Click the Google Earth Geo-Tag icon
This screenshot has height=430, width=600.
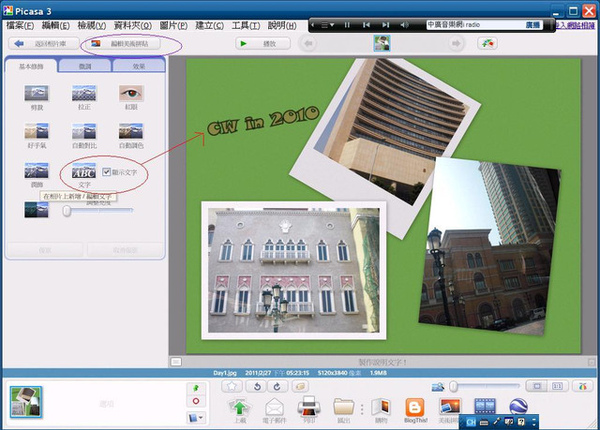pos(518,406)
